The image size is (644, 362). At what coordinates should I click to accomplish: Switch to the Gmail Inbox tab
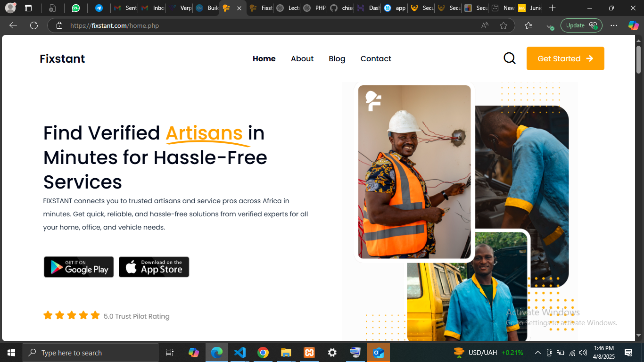pos(152,8)
